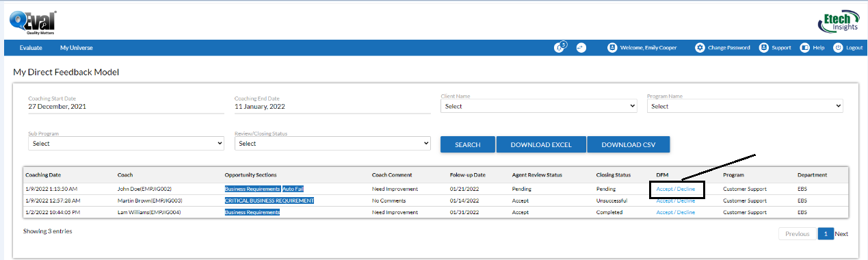The height and width of the screenshot is (260, 868).
Task: Expand the Review/Closing Status dropdown
Action: [332, 144]
